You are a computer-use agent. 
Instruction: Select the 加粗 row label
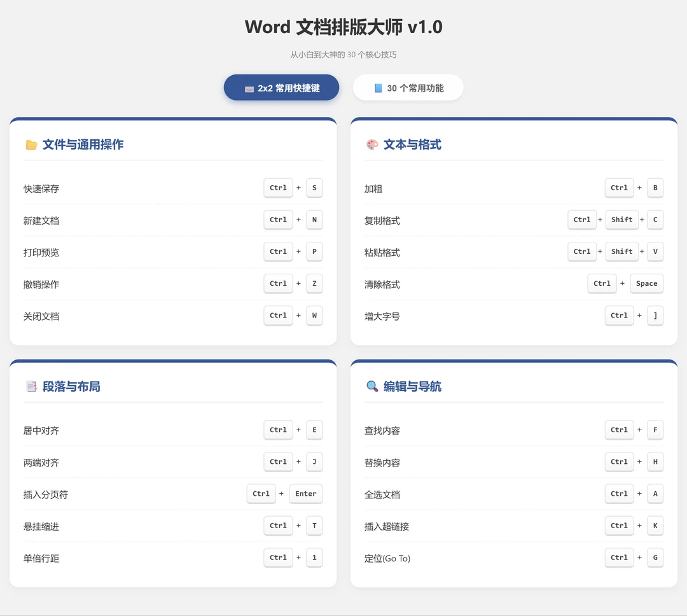click(x=373, y=188)
